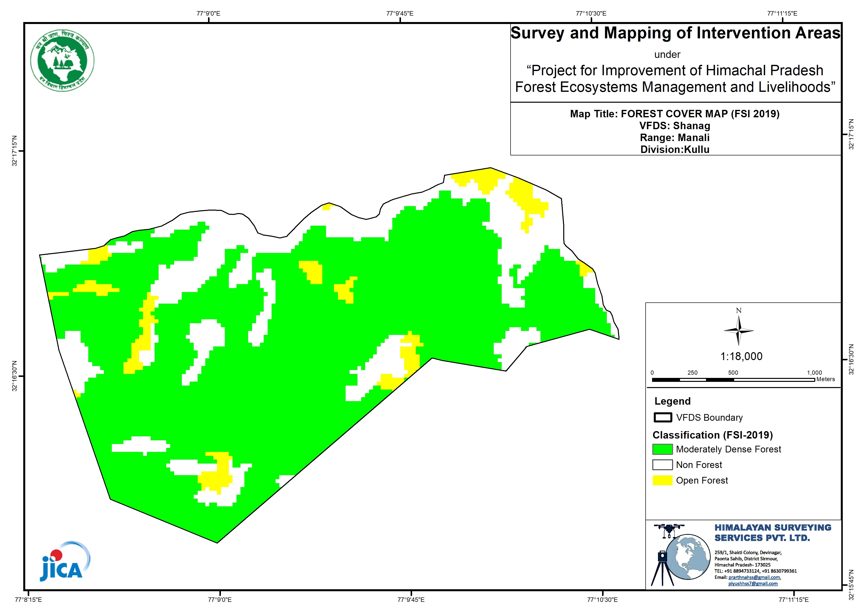
Task: Click 'Map Title: FOREST COVER MAP (FSI 2019)'
Action: coord(675,114)
